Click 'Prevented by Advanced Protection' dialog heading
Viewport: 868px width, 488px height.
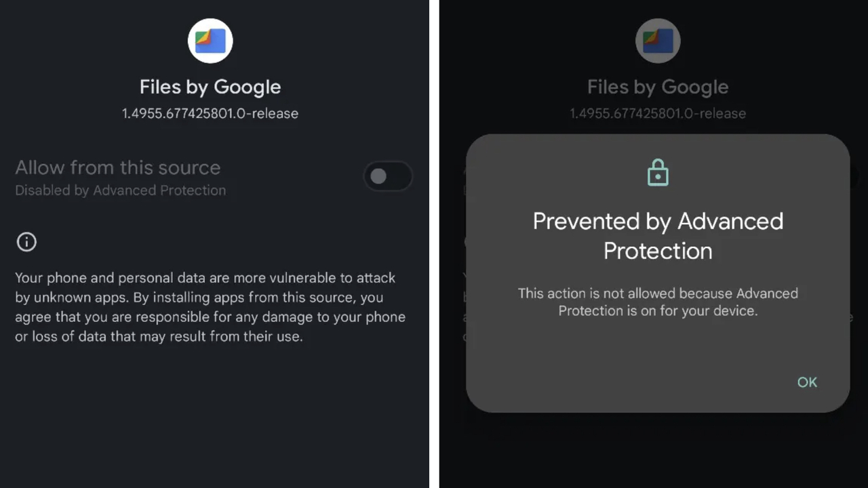point(658,236)
